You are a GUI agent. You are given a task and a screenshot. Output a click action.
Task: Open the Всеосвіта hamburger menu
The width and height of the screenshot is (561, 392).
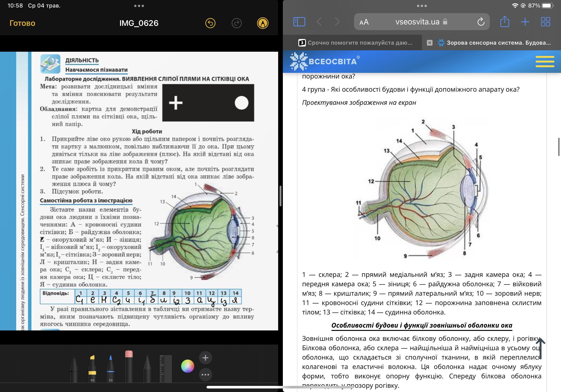(x=545, y=61)
